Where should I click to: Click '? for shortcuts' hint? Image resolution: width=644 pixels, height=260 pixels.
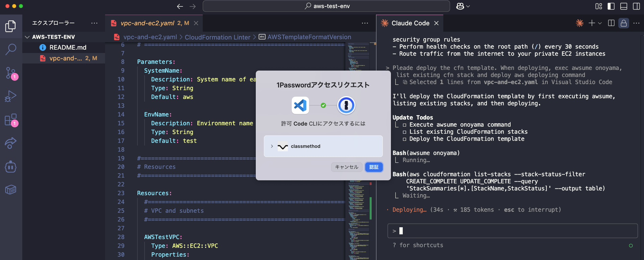(418, 245)
